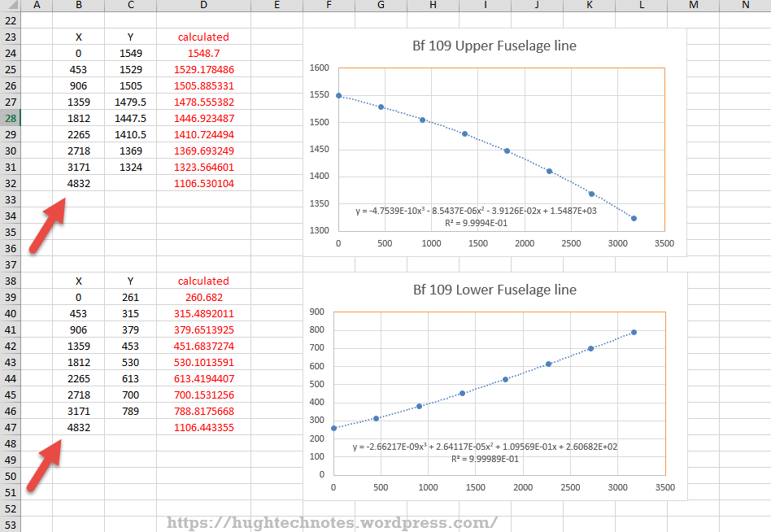Screen dimensions: 771x532
Task: Click the last data point on lower chart
Action: (634, 332)
